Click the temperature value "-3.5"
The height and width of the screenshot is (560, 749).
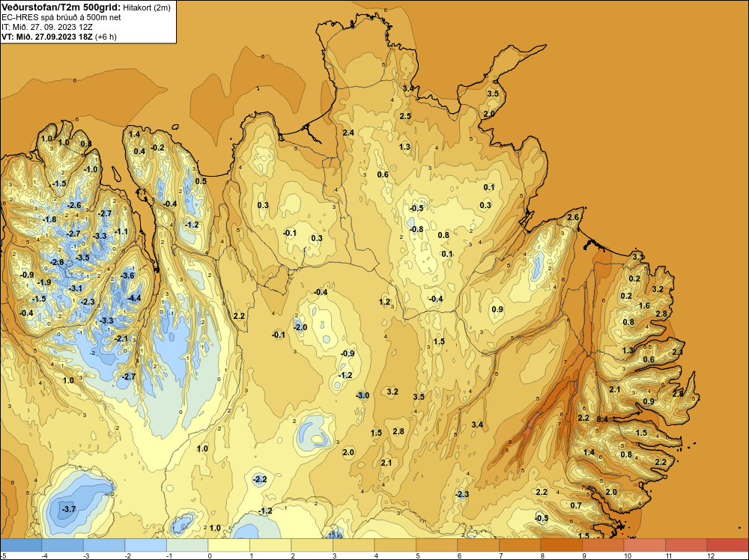point(82,258)
